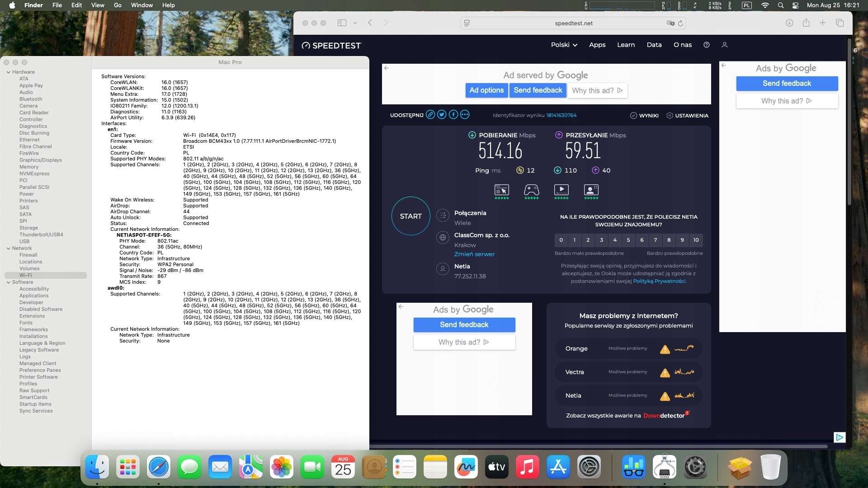Viewport: 868px width, 488px height.
Task: Click the video streaming performance icon
Action: [x=561, y=190]
